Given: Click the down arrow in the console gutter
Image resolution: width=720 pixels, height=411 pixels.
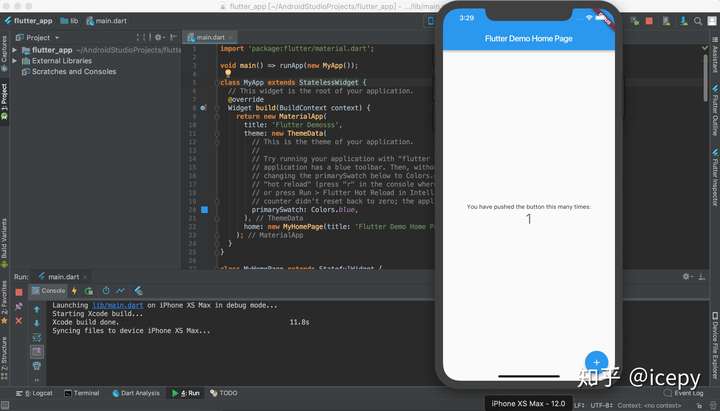Looking at the screenshot, I should [x=37, y=323].
